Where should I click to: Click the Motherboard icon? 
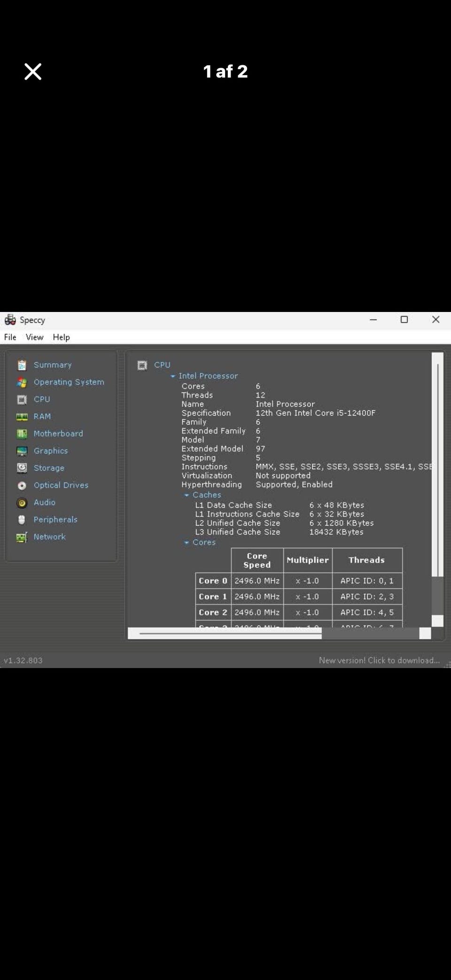pyautogui.click(x=22, y=434)
